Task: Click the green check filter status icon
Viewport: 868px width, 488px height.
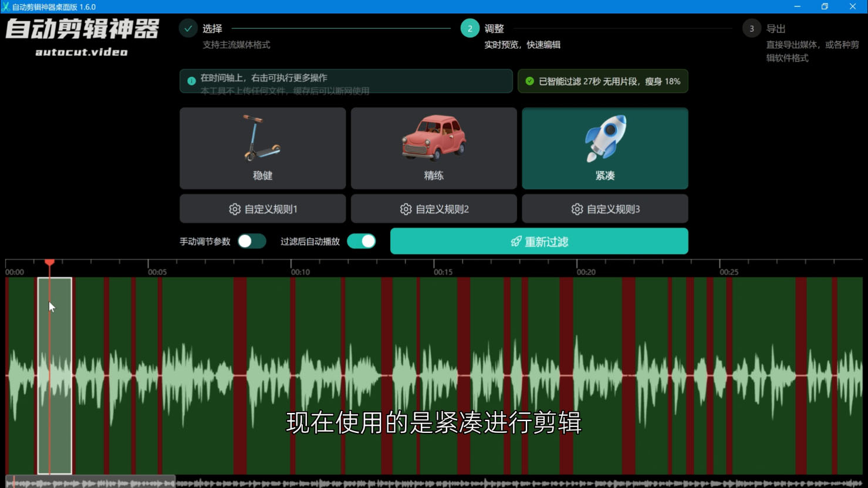Action: (x=530, y=81)
